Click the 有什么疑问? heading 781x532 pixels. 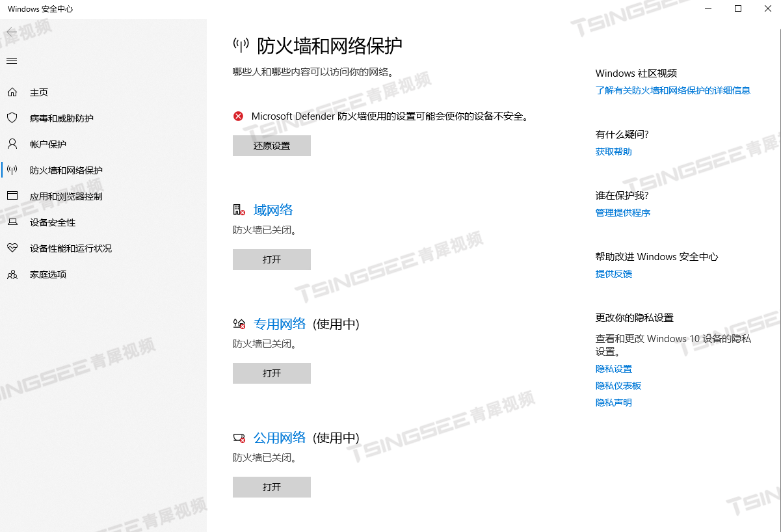click(622, 135)
